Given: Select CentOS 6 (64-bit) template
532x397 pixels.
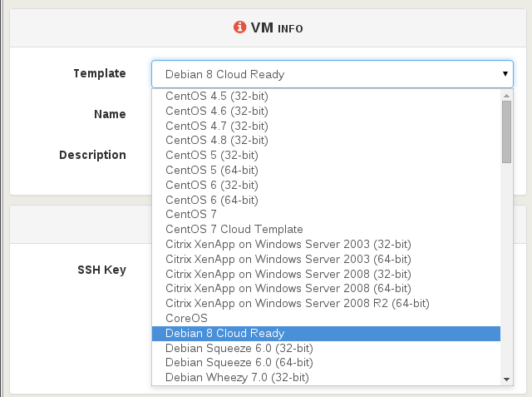Looking at the screenshot, I should 326,200.
